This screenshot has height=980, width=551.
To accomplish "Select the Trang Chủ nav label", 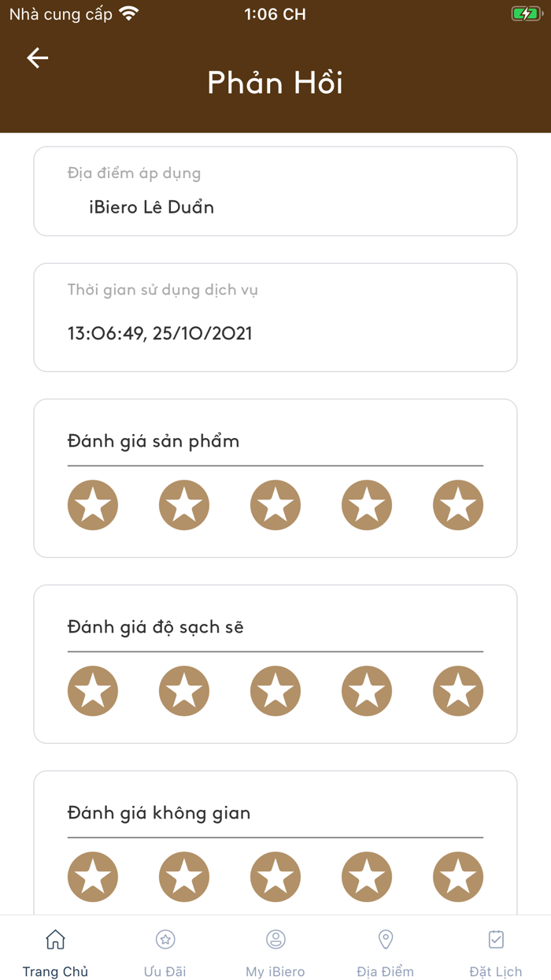I will point(55,971).
